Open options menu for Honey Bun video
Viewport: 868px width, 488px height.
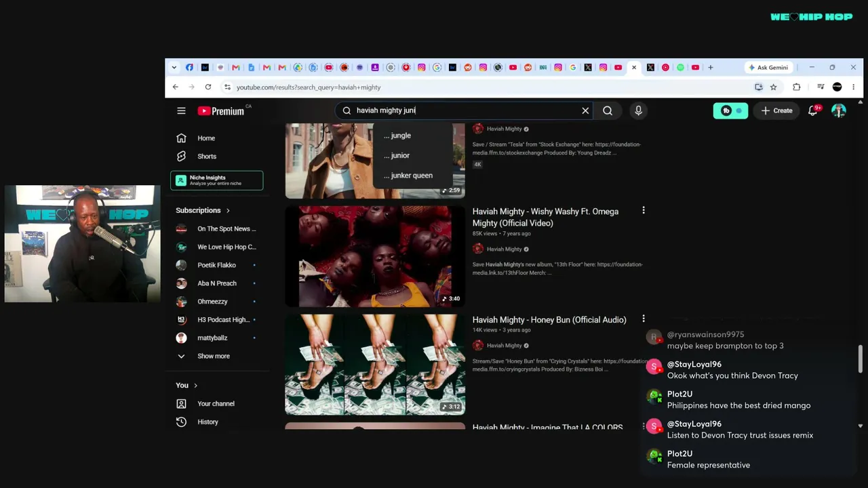[x=644, y=319]
